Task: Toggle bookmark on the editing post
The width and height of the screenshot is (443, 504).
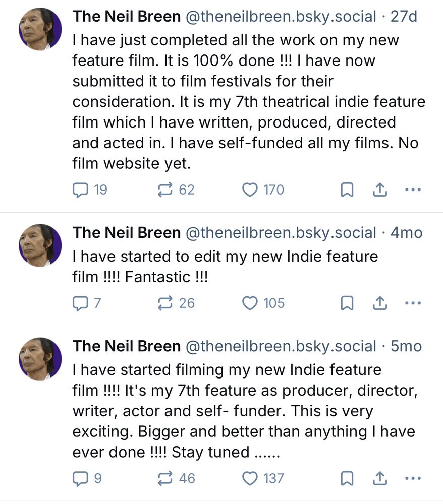Action: 347,303
